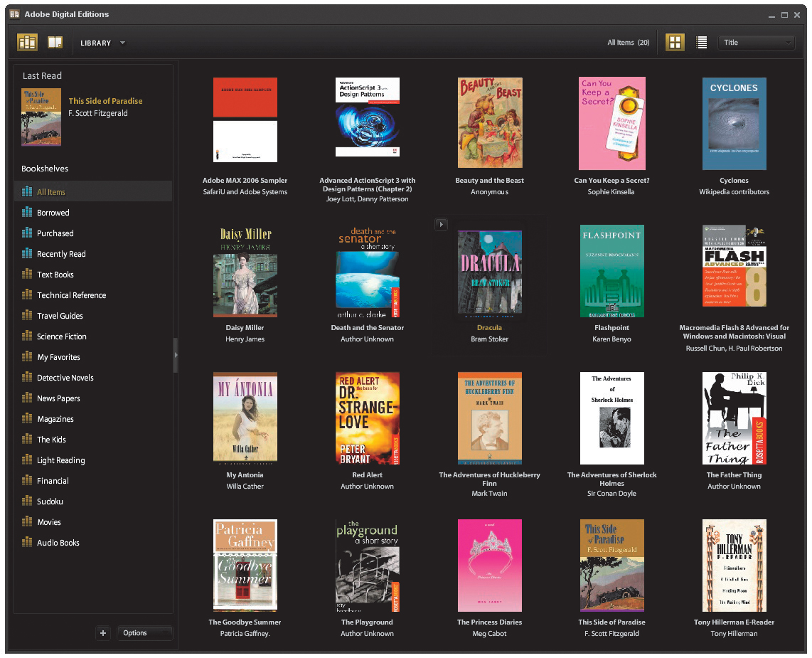Open the Reading view book icon
Viewport: 812px width, 658px height.
[55, 43]
